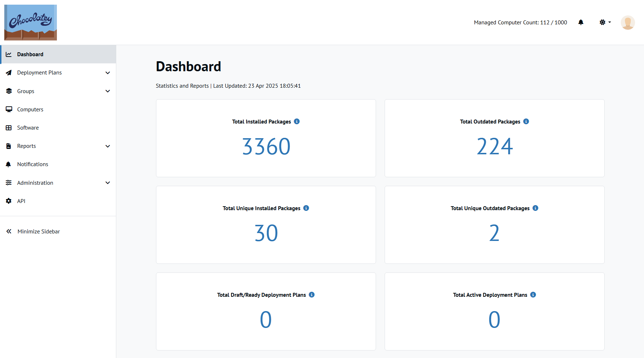Image resolution: width=644 pixels, height=358 pixels.
Task: Go to Computers page
Action: (x=58, y=109)
